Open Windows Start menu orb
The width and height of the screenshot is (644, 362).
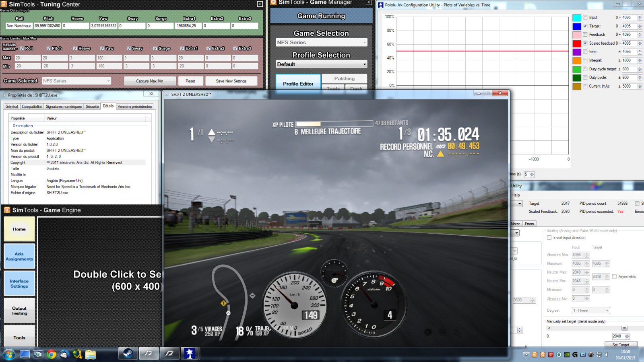tap(9, 354)
